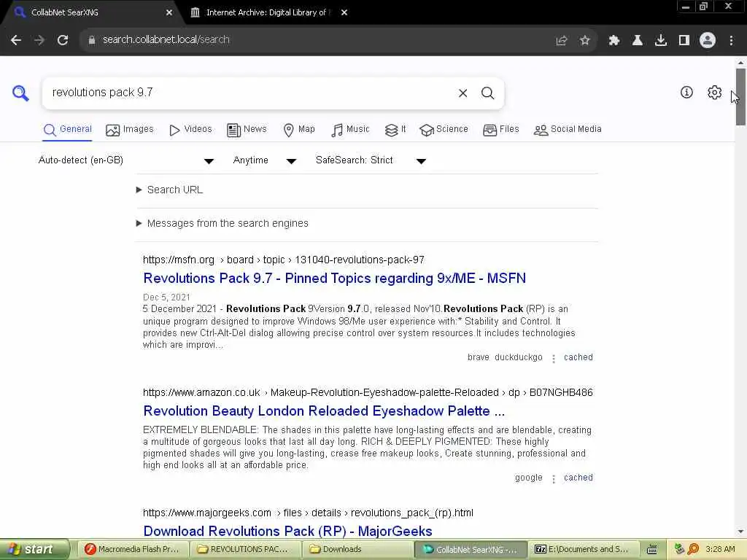Switch to Music search category
The height and width of the screenshot is (560, 747).
[x=350, y=130]
